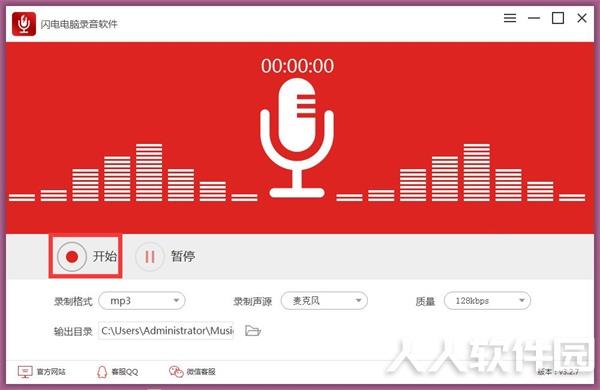The image size is (600, 390).
Task: Contact support via 客服QQ
Action: click(x=117, y=372)
